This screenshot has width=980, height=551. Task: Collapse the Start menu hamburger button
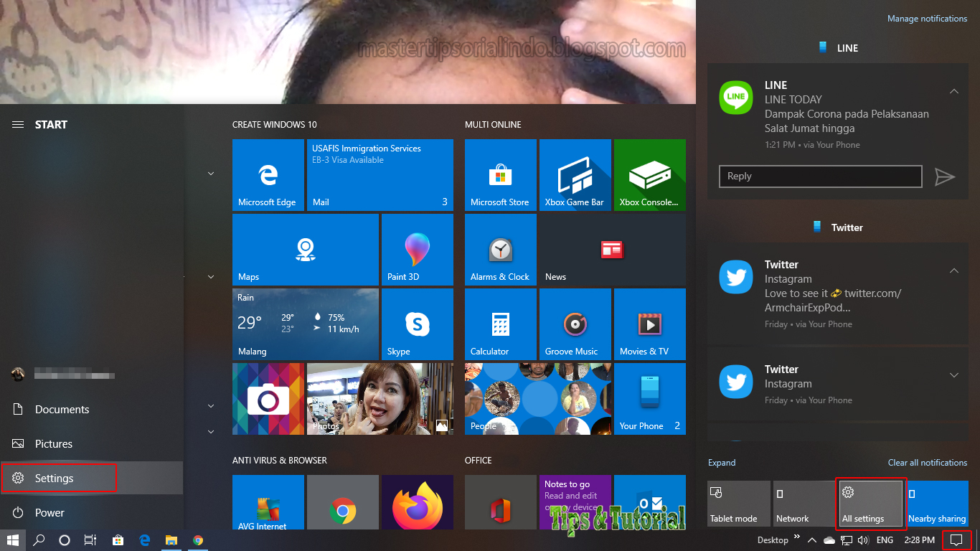pyautogui.click(x=18, y=124)
